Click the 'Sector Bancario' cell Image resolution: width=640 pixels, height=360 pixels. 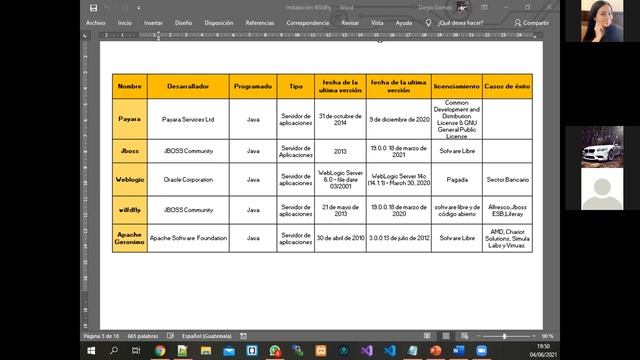(507, 179)
